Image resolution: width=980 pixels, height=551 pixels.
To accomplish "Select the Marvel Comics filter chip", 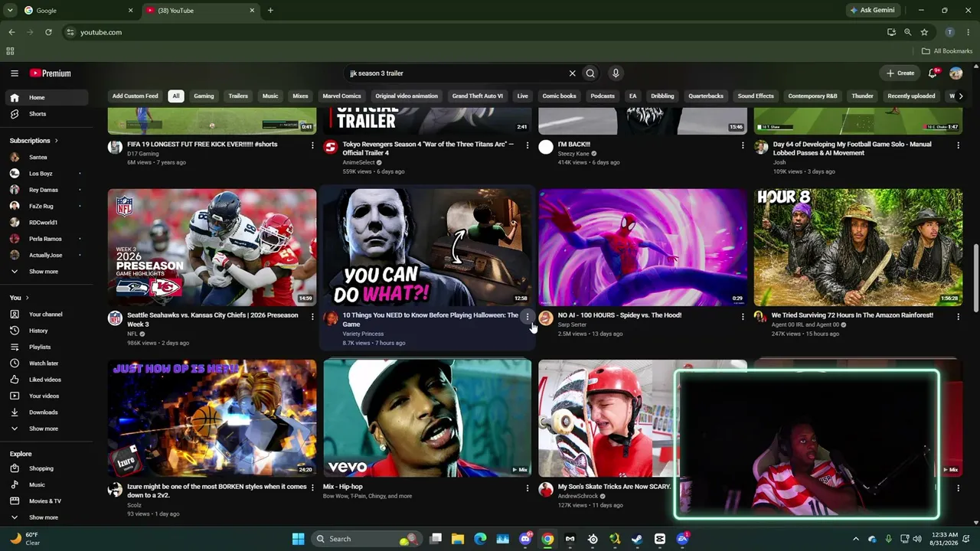I will 341,96.
